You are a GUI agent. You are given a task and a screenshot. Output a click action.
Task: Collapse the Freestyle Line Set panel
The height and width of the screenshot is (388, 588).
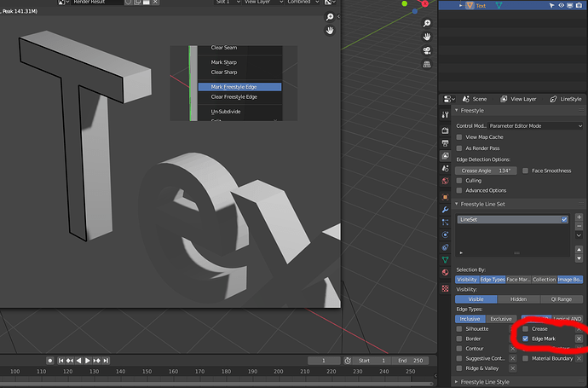tap(457, 204)
